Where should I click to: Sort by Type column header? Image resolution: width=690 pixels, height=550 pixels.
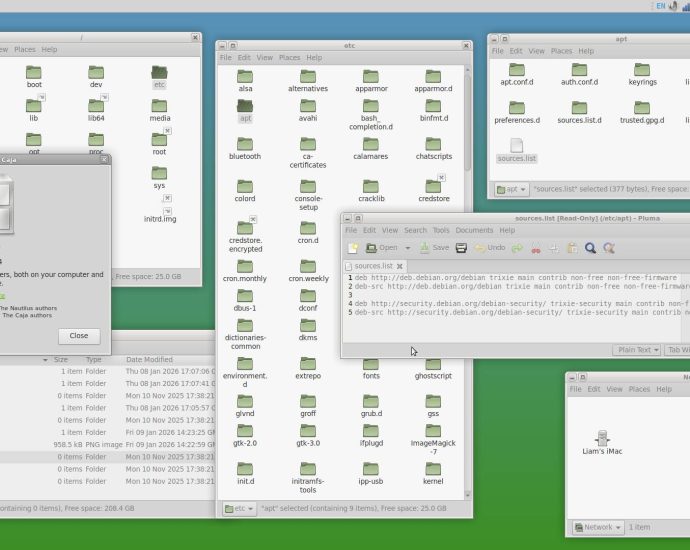[x=93, y=360]
